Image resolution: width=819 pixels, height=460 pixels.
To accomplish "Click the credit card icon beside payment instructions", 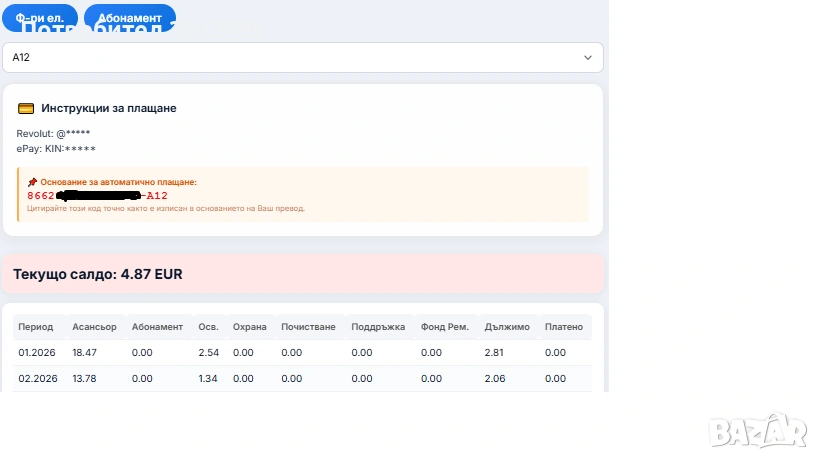I will point(26,108).
